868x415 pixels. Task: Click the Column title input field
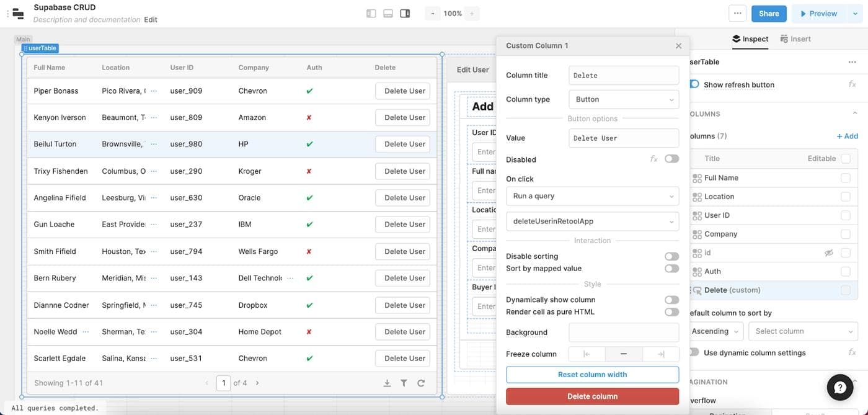coord(623,76)
